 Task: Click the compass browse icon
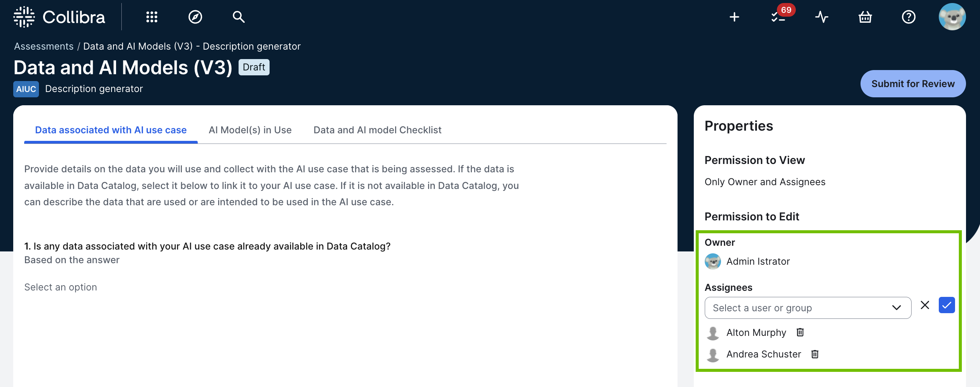[195, 17]
